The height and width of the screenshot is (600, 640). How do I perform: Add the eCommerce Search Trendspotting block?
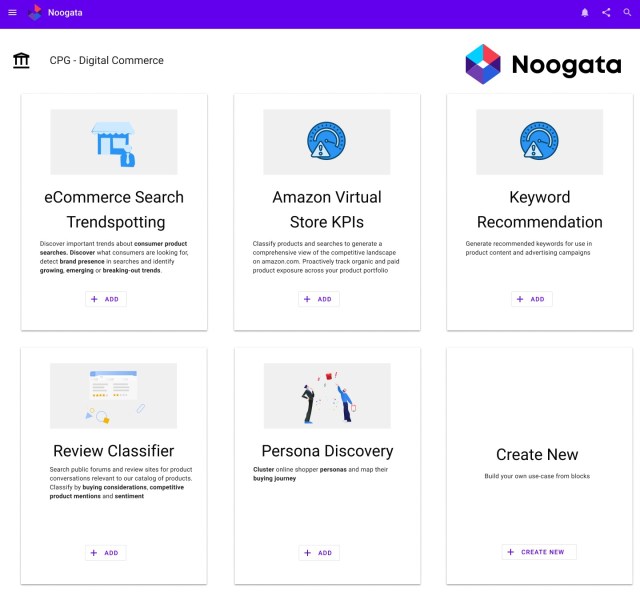click(106, 299)
